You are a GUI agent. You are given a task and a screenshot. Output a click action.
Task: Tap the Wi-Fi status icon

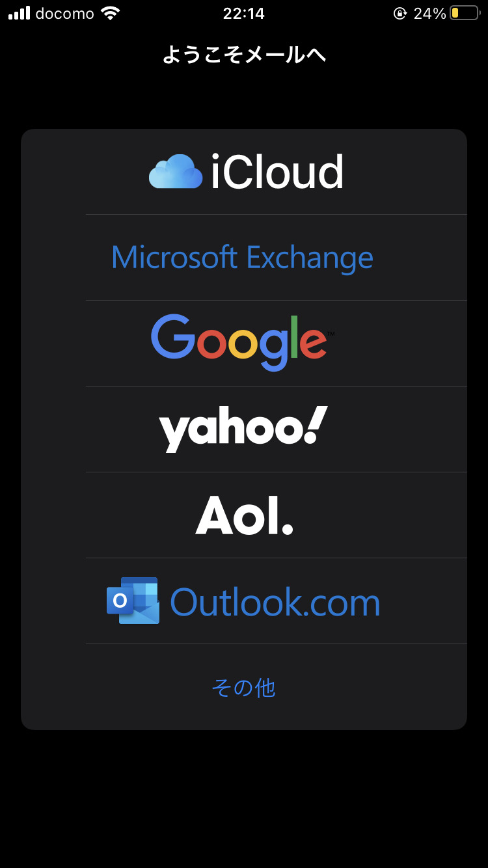tap(111, 13)
